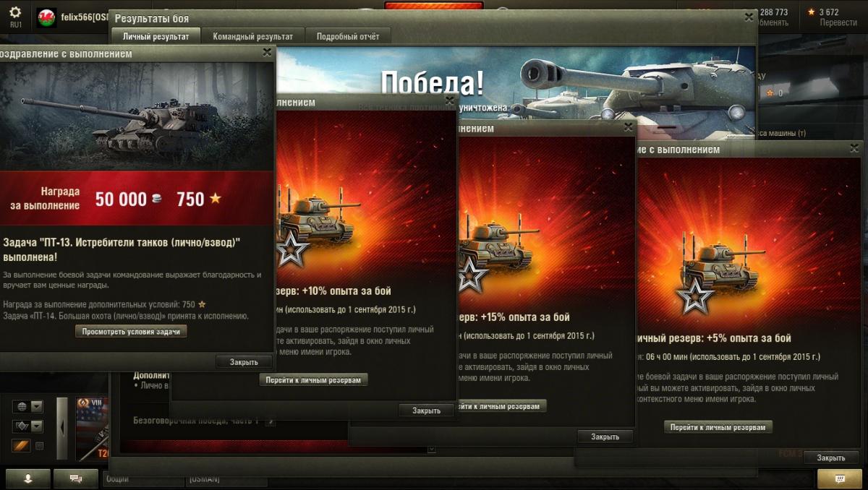
Task: Open the chat channels button
Action: (x=75, y=478)
